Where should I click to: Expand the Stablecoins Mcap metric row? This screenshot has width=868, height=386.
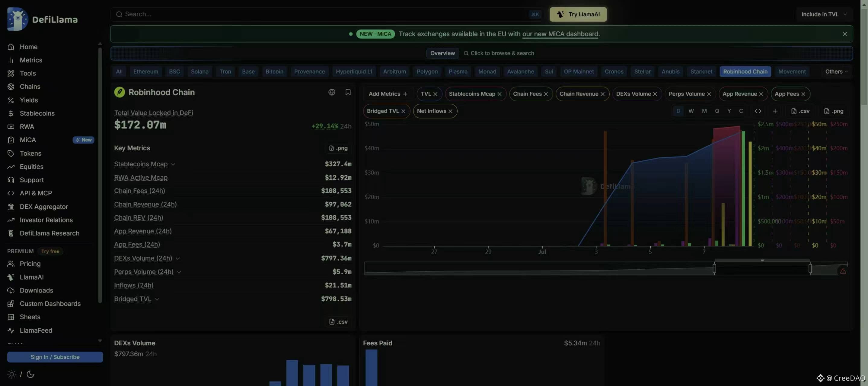pyautogui.click(x=173, y=164)
